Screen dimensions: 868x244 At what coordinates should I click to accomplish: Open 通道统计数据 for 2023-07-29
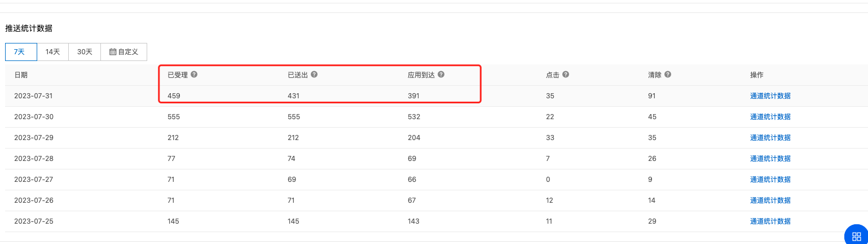pos(770,138)
